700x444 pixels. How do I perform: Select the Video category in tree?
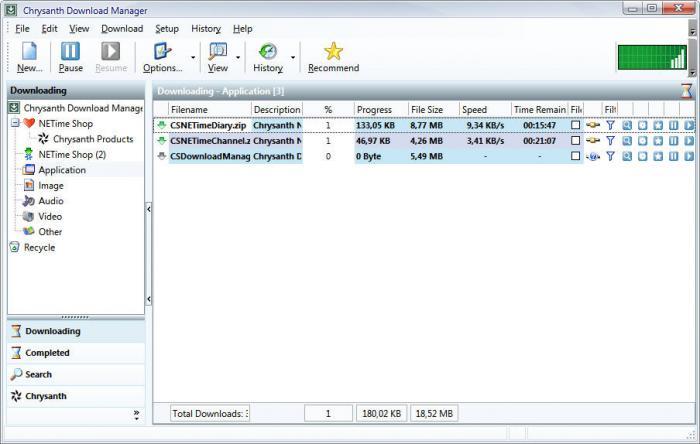click(50, 216)
